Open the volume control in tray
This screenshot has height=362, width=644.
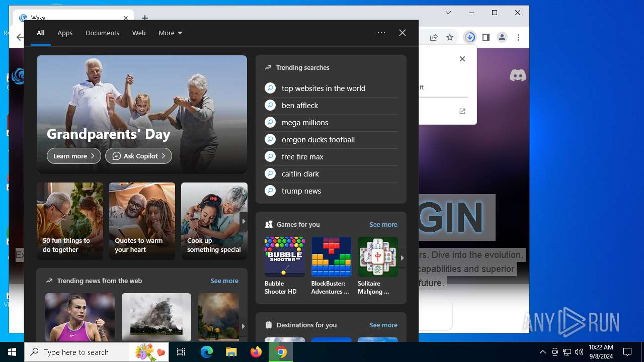point(579,352)
